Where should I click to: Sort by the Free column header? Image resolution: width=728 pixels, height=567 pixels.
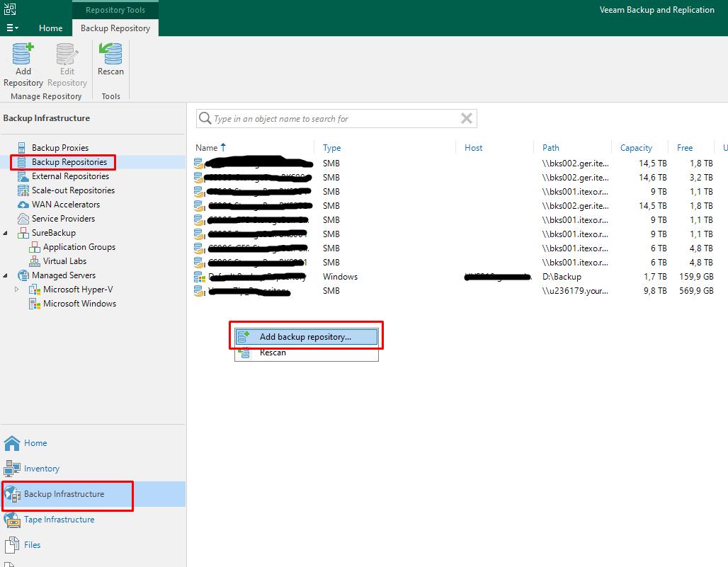tap(685, 147)
